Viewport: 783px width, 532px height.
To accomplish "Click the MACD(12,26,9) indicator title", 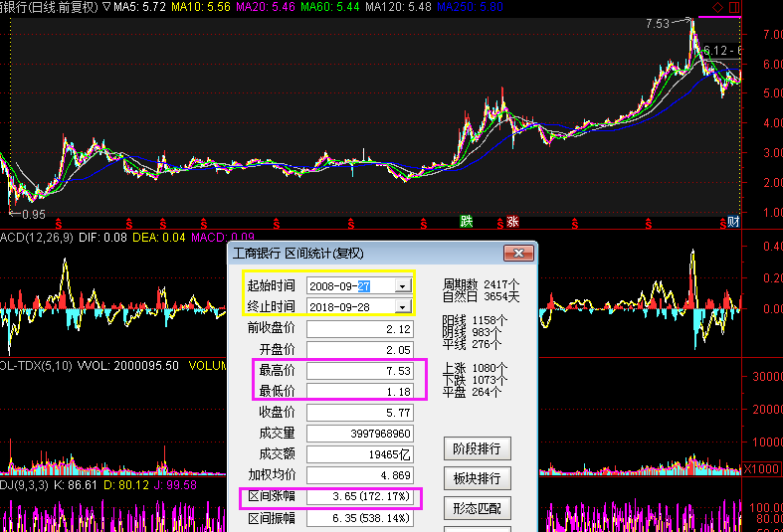I will tap(37, 238).
